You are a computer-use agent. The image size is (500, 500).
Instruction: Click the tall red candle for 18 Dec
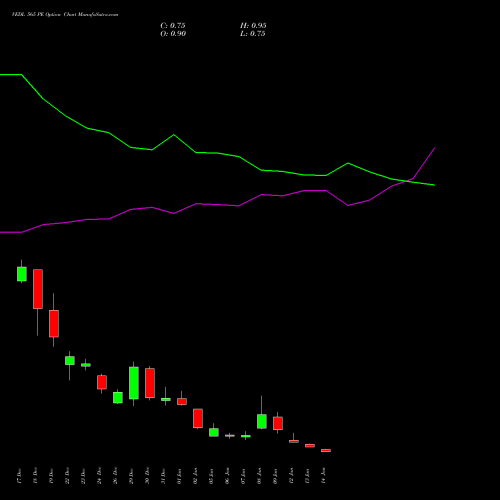tap(38, 289)
